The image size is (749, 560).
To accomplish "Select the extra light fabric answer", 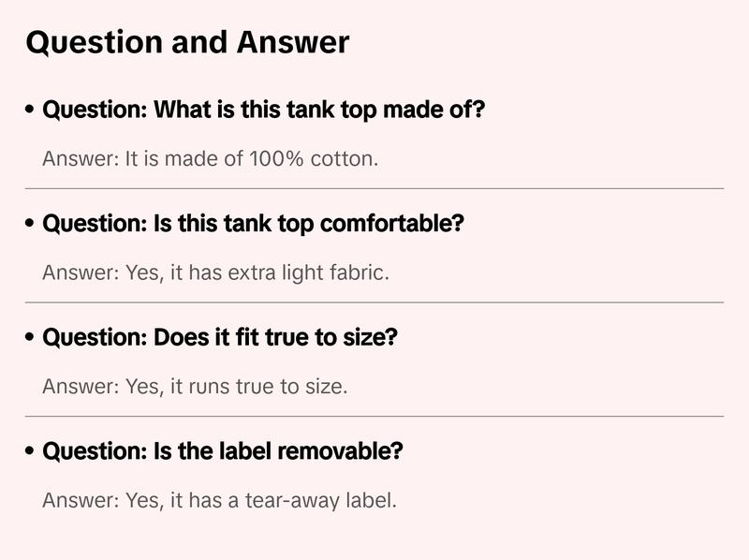I will pyautogui.click(x=214, y=273).
